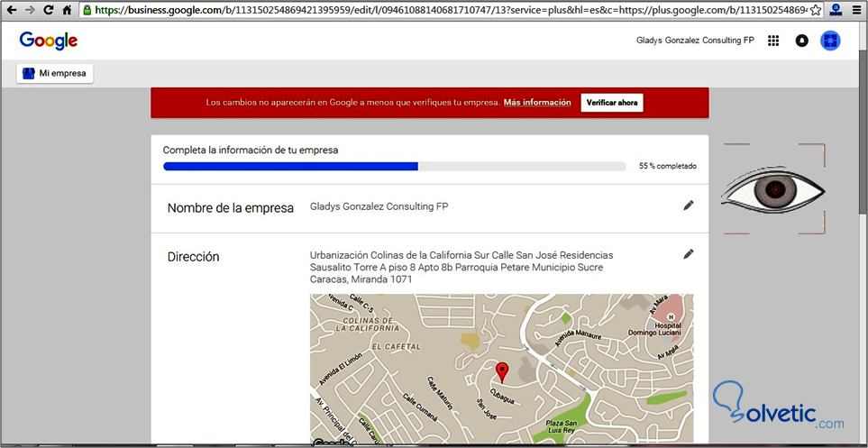Open the browser hamburger menu
This screenshot has width=868, height=448.
coord(856,10)
